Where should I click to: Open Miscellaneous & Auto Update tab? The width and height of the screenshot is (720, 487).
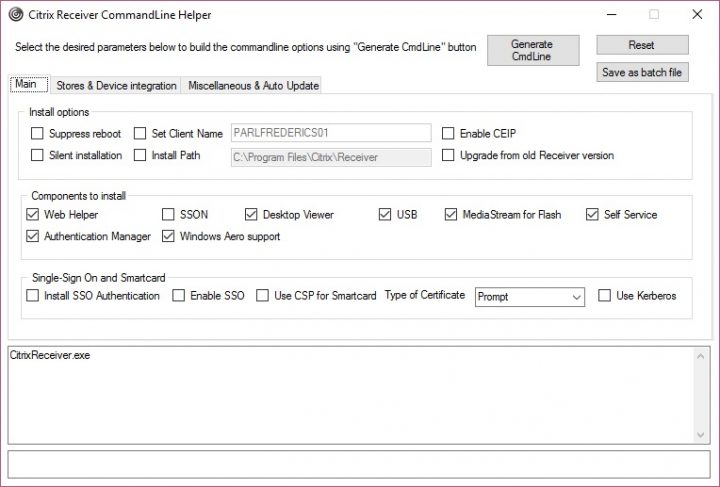pyautogui.click(x=253, y=86)
